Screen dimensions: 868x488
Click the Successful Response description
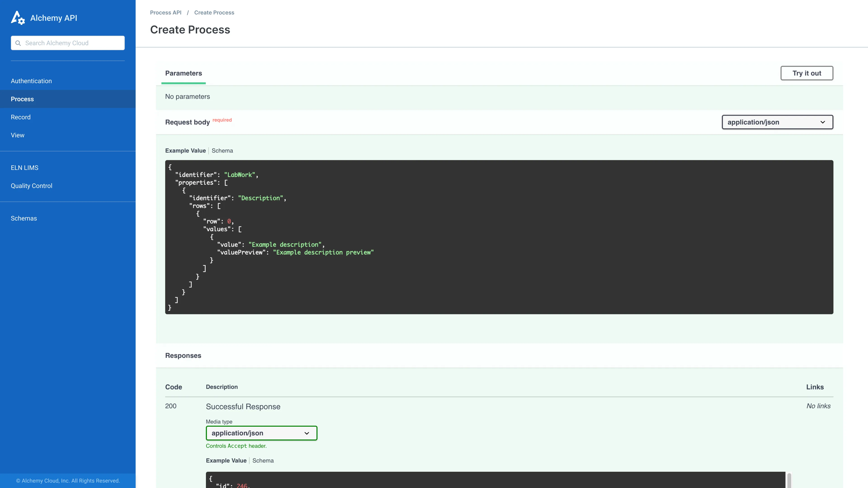(x=243, y=406)
